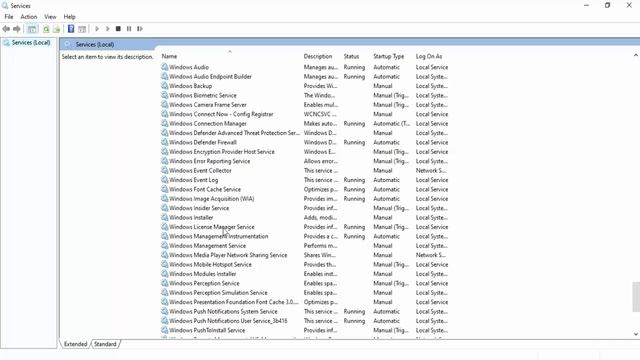Switch to the Extended tab
This screenshot has height=360, width=640.
pos(76,344)
